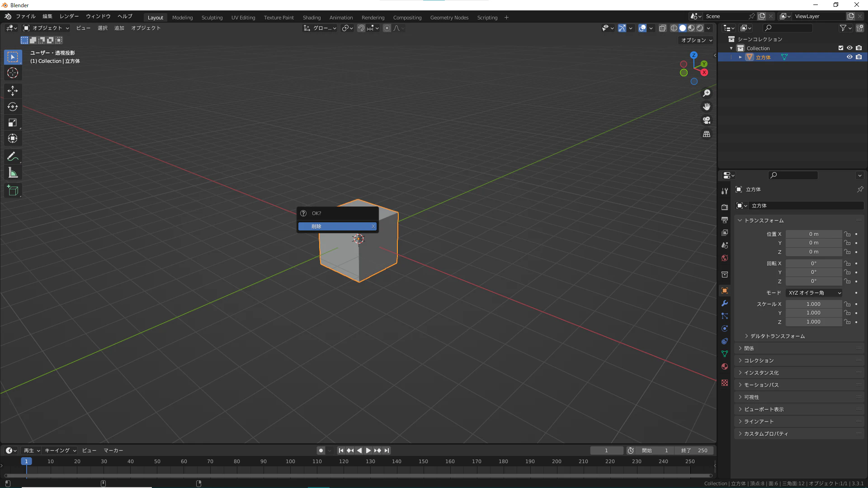
Task: Play the animation forward
Action: tap(368, 450)
